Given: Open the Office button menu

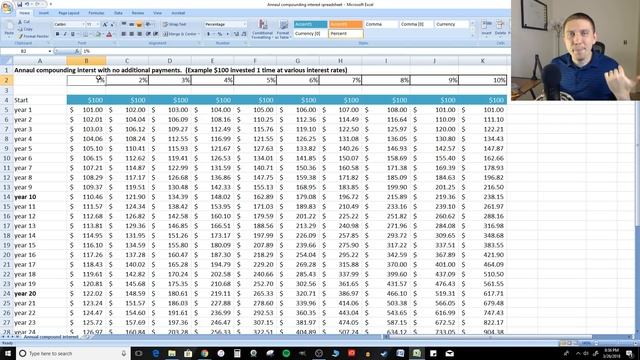Looking at the screenshot, I should tap(7, 7).
